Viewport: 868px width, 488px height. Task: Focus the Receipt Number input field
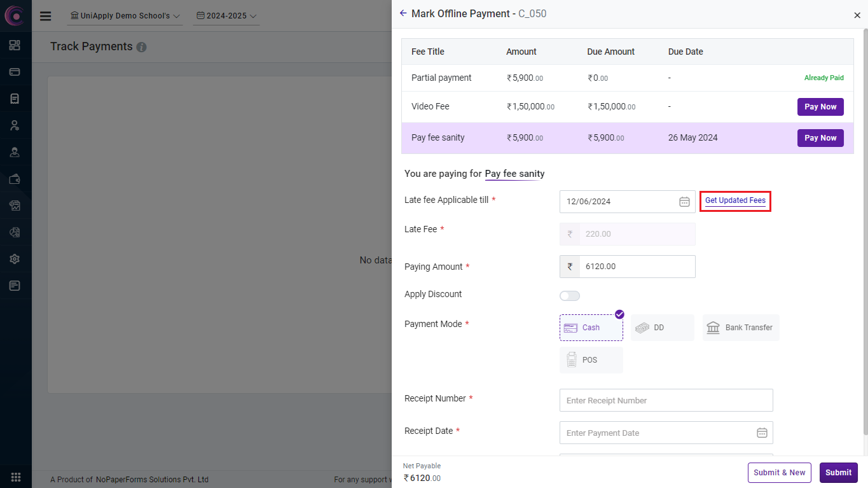coord(666,400)
